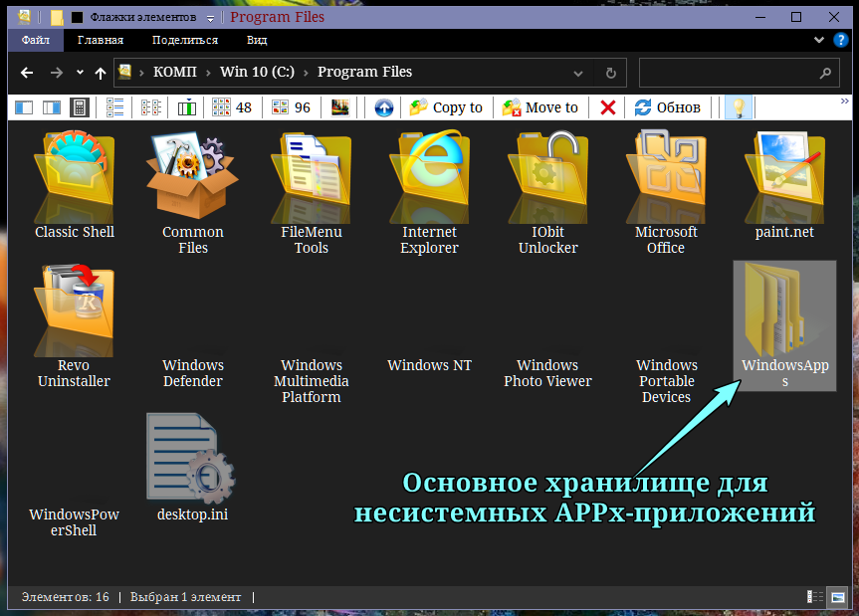
Task: Open the Главная ribbon tab
Action: [x=101, y=40]
